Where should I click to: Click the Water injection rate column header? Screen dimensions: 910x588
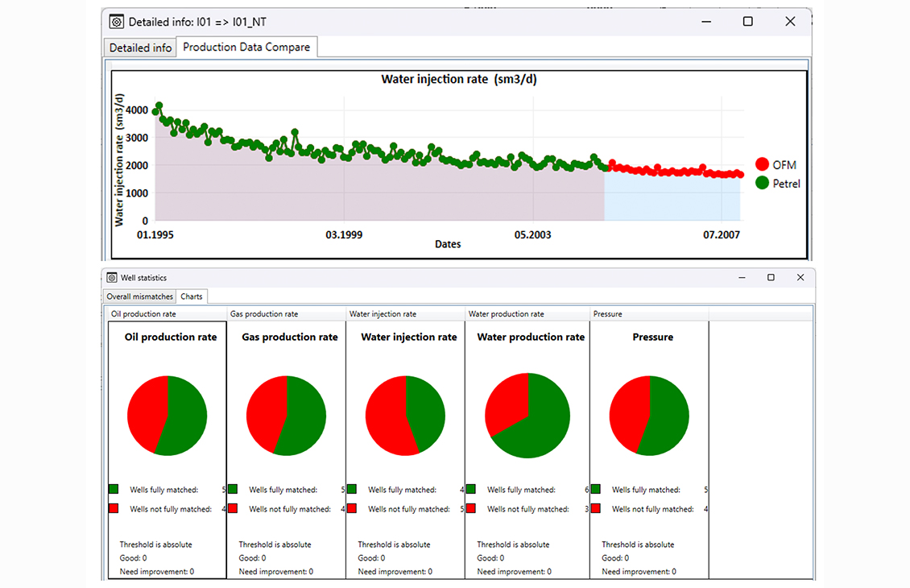383,314
